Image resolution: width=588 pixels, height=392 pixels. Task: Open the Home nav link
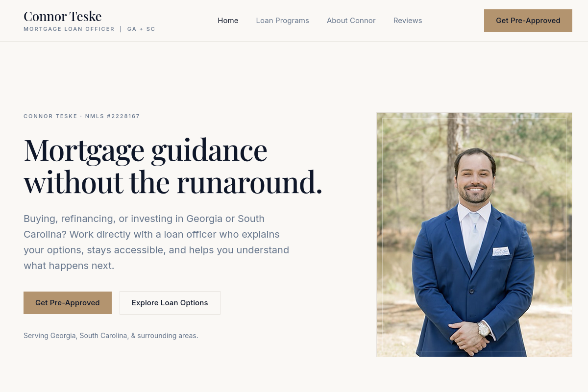228,21
